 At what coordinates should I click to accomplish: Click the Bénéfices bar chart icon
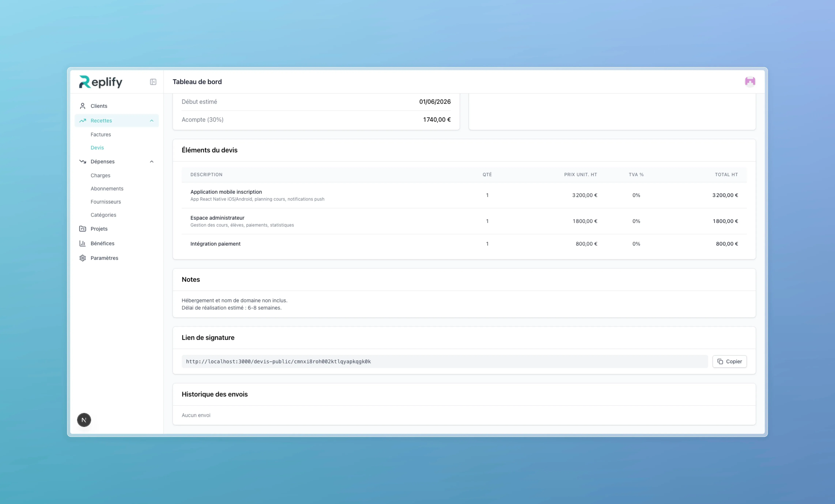click(x=82, y=243)
